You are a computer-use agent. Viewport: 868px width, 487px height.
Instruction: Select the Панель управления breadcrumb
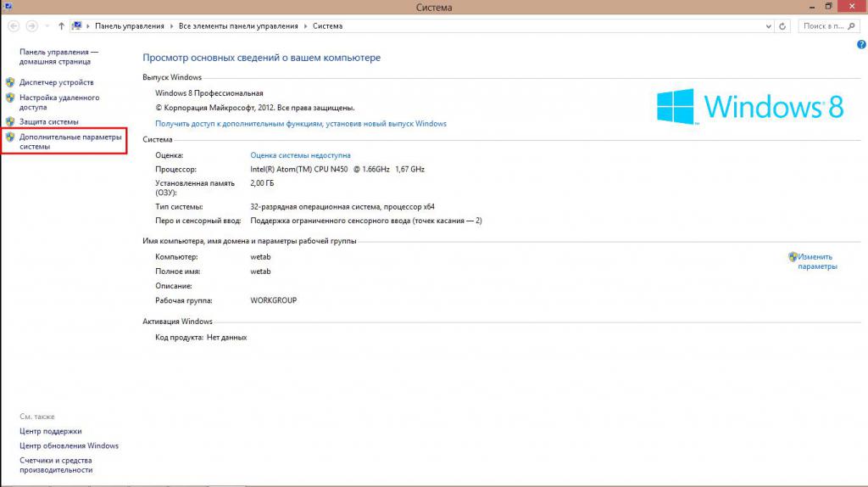(129, 26)
